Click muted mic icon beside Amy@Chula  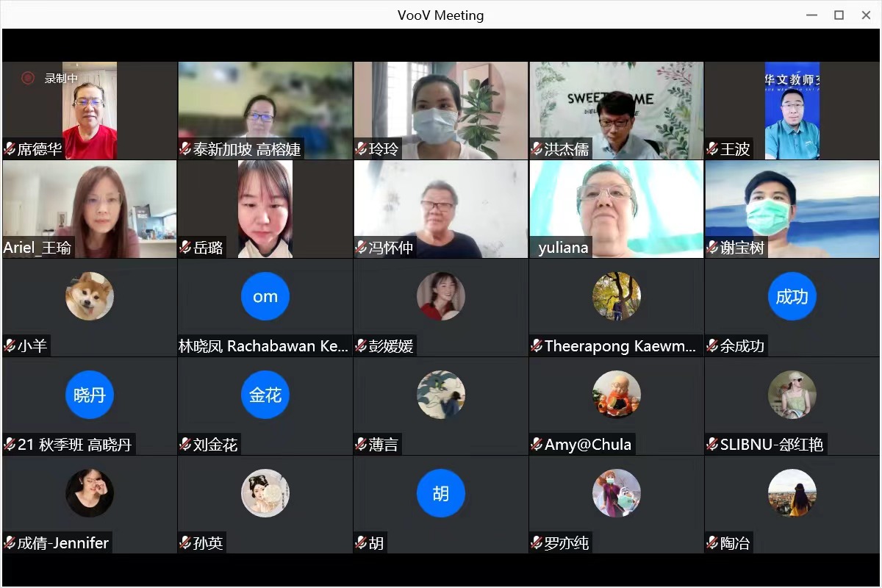537,445
